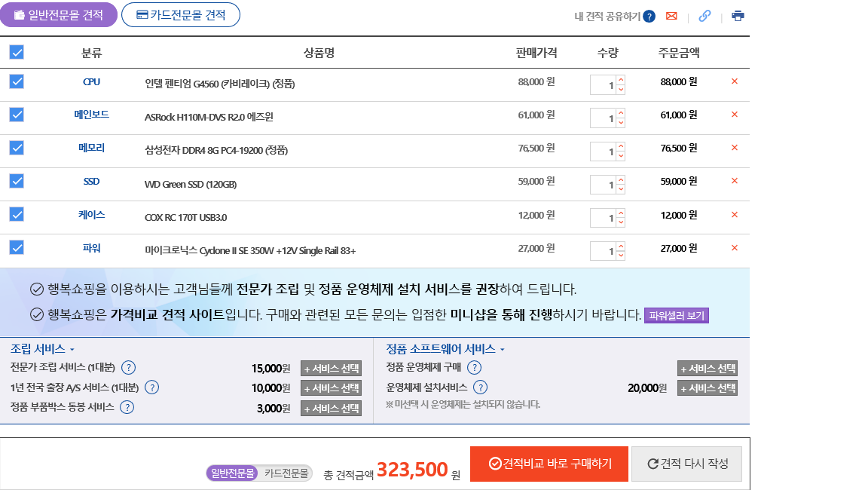Select the 케이스 category label
Screen dimensions: 868x490
91,215
